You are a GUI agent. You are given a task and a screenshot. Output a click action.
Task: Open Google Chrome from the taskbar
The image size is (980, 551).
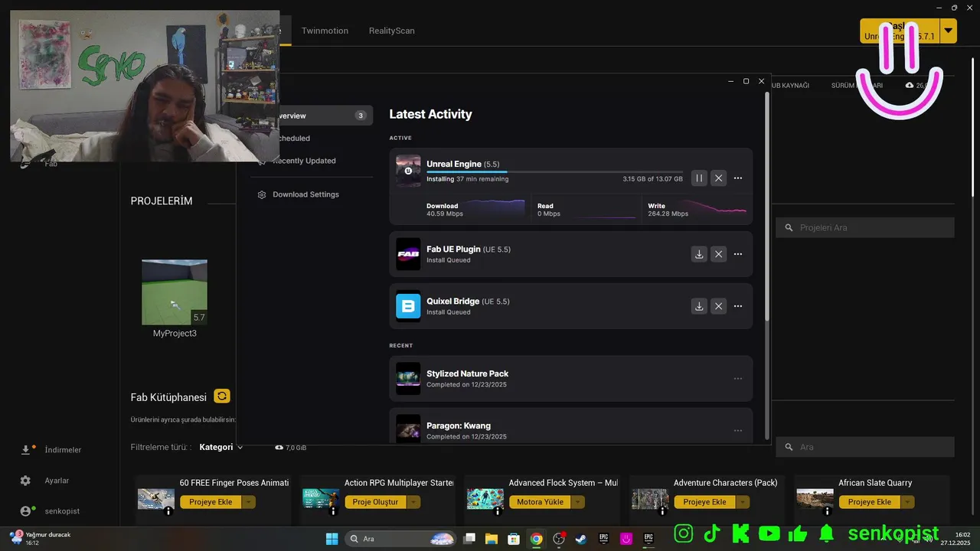pyautogui.click(x=537, y=539)
